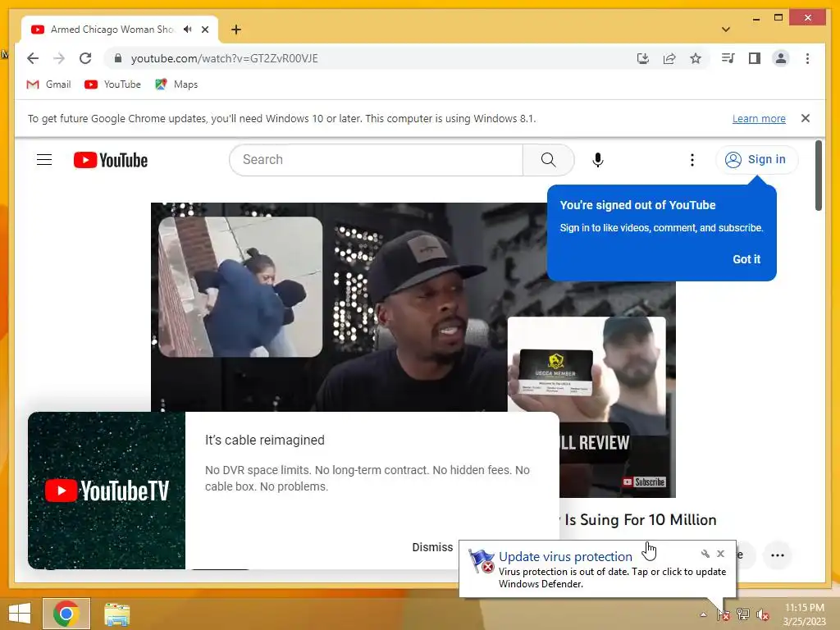Click the Subscribe watermark on video
This screenshot has height=630, width=840.
click(x=644, y=482)
